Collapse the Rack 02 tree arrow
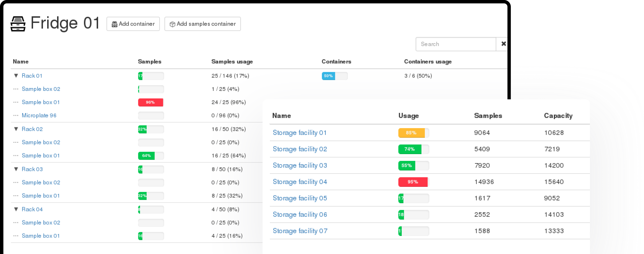 16,129
